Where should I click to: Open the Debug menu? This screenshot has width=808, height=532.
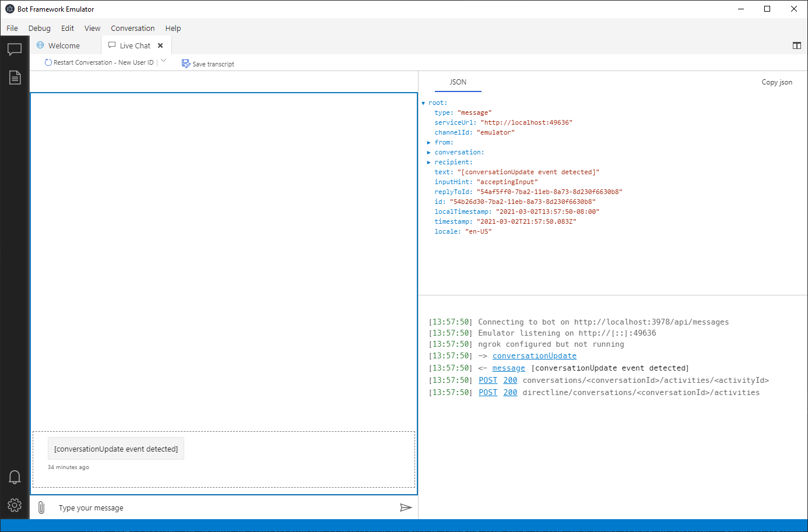coord(40,28)
